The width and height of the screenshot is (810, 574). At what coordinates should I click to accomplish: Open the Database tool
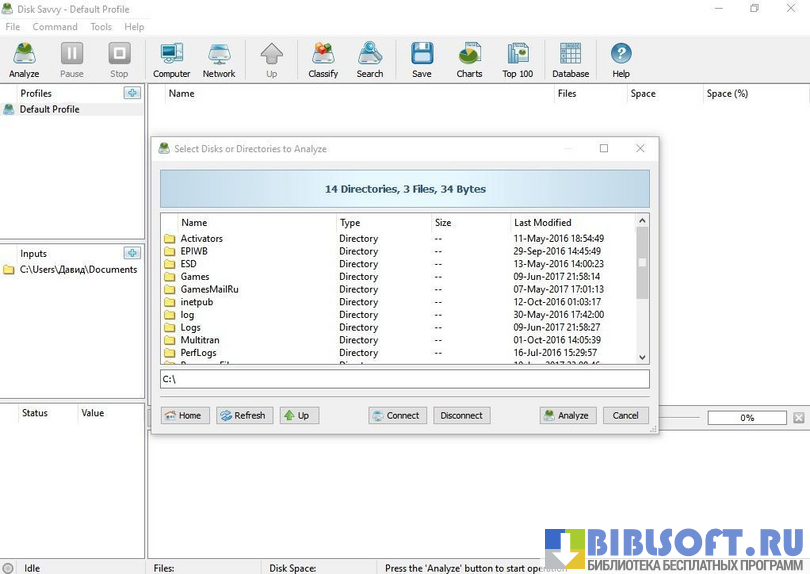point(570,60)
